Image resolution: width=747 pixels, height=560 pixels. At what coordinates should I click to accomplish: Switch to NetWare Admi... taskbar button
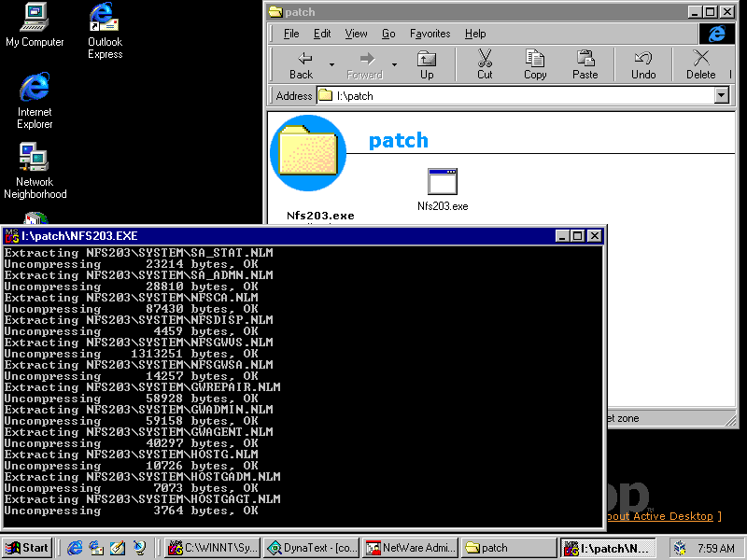tap(411, 548)
